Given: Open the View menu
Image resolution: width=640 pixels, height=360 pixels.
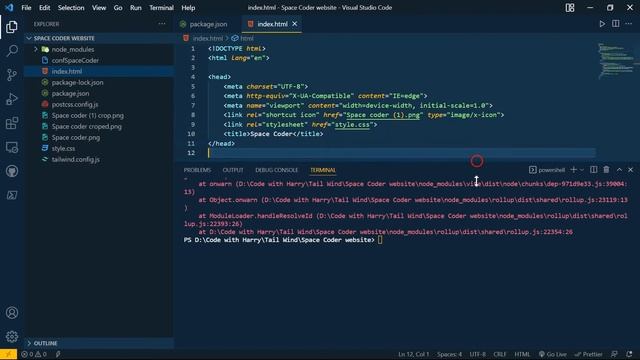Looking at the screenshot, I should pos(99,8).
